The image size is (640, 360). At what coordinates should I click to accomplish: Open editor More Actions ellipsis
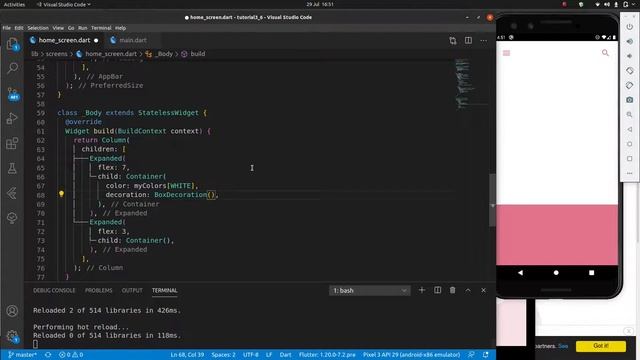483,40
